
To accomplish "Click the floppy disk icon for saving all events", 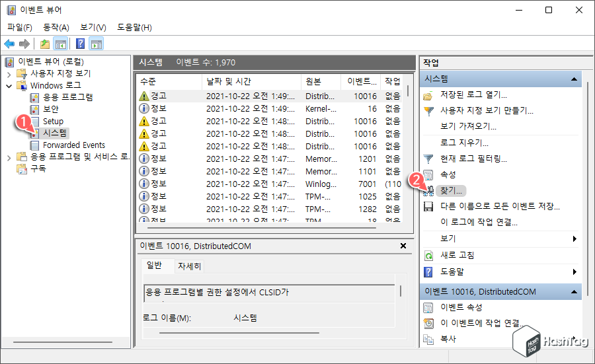I will point(428,207).
